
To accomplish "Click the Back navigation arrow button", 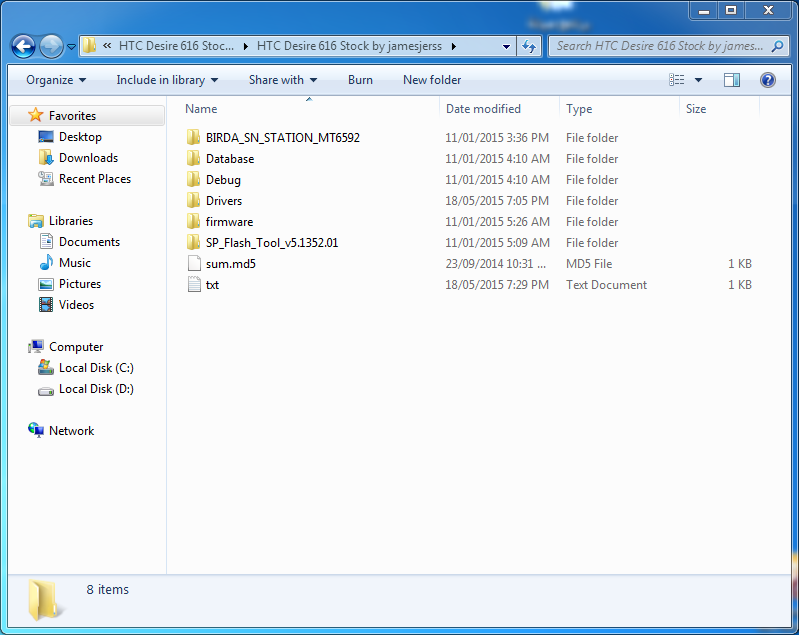I will tap(23, 46).
